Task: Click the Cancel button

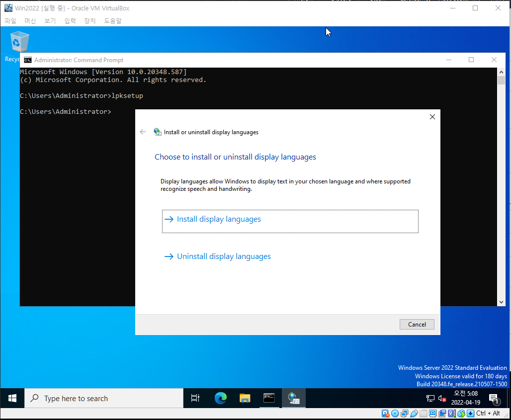Action: tap(417, 324)
